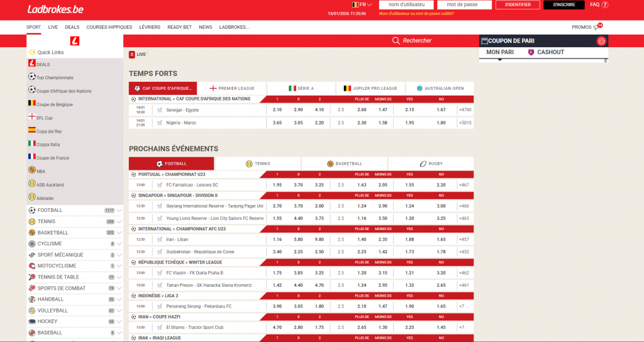Click the Quick Links lightning icon
644x342 pixels.
(32, 52)
